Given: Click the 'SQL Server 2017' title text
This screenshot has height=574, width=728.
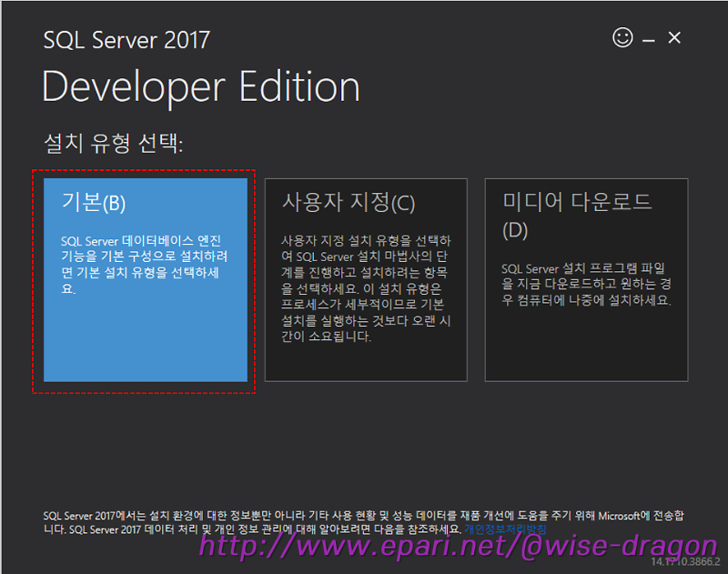Looking at the screenshot, I should (x=126, y=40).
